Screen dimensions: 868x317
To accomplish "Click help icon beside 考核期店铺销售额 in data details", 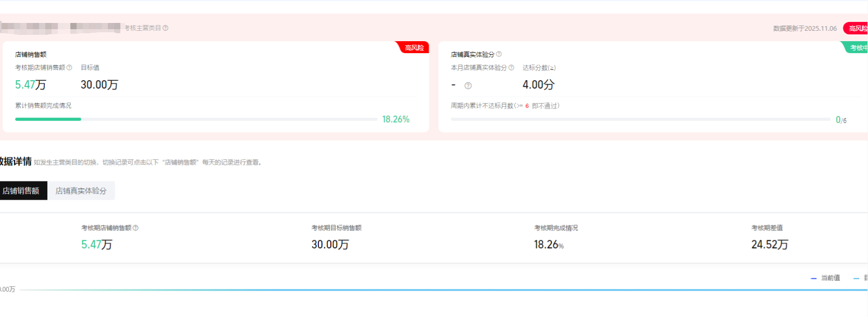I will click(x=135, y=228).
